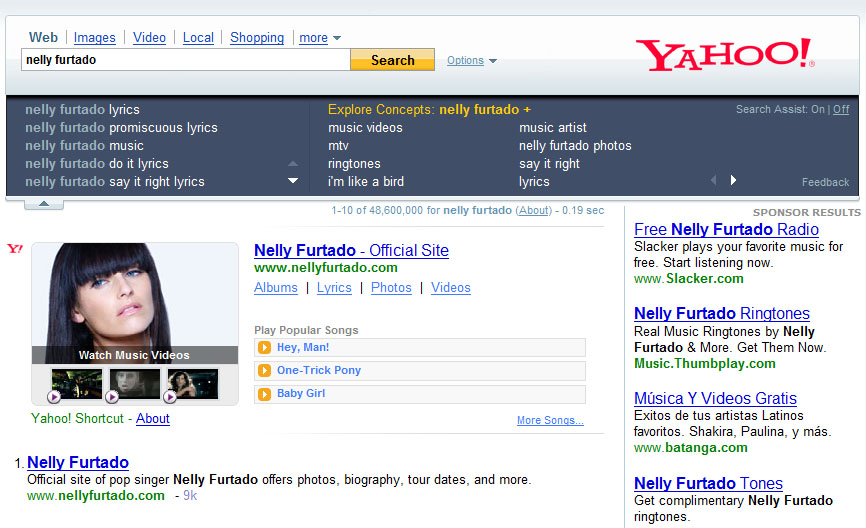Viewport: 866px width, 528px height.
Task: Choose suggestion nelly furtado say it right lyrics
Action: pyautogui.click(x=115, y=182)
